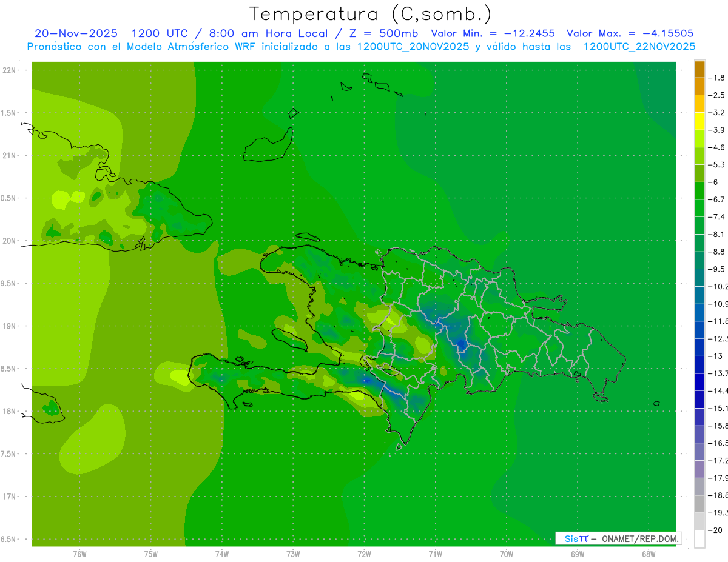Click the '72W' longitude axis label
728x562 pixels.
click(x=364, y=554)
